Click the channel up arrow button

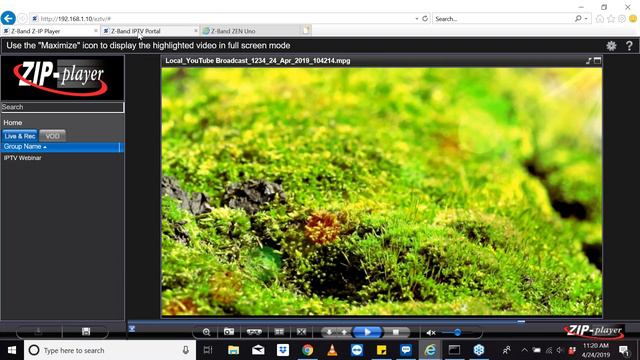point(344,332)
